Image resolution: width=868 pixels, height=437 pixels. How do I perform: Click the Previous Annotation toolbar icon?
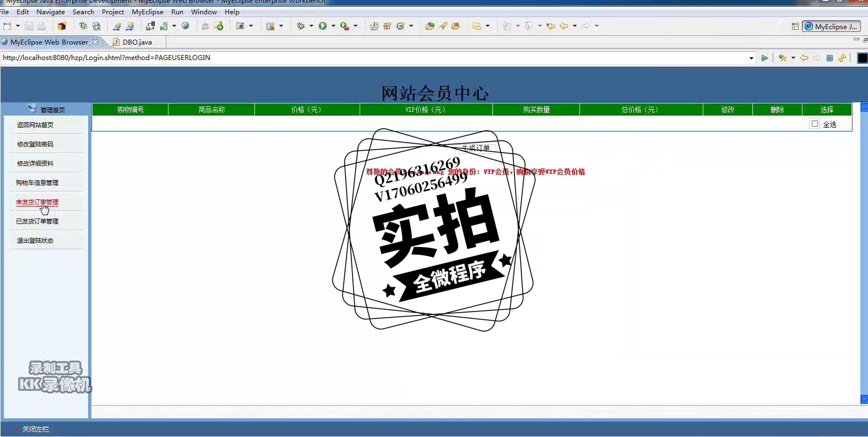(x=529, y=26)
